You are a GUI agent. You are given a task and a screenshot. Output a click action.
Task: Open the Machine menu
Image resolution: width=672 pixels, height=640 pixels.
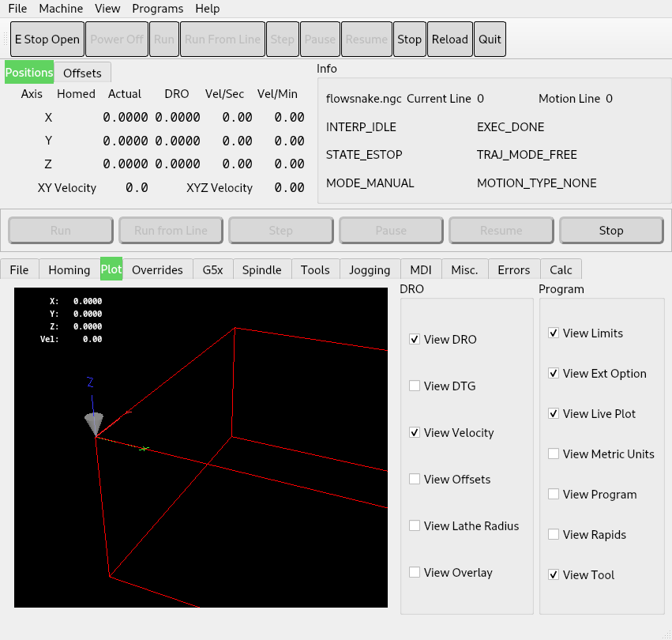coord(61,9)
